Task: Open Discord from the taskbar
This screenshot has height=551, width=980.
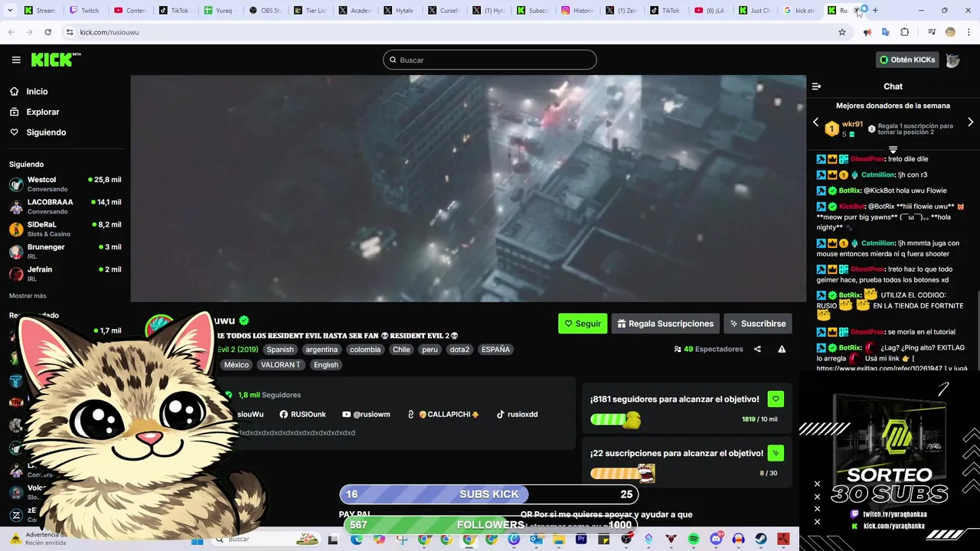Action: tap(717, 539)
